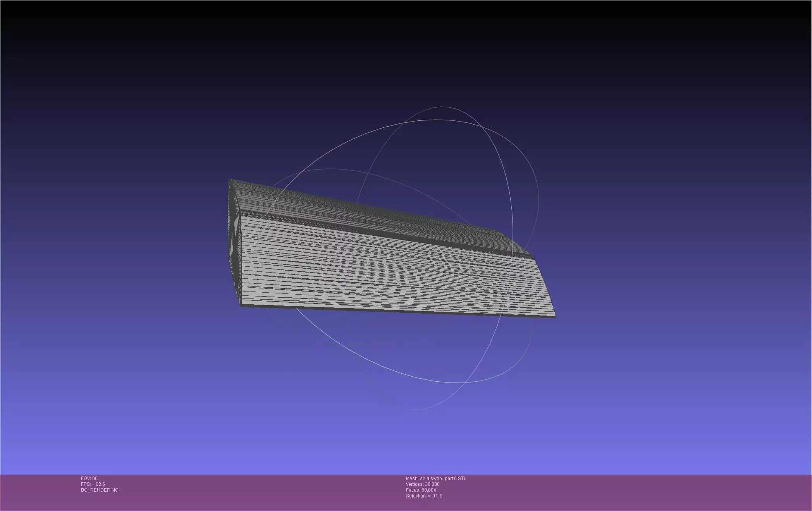Click the top-left corner of the mesh
Viewport: 812px width, 511px height.
(230, 180)
